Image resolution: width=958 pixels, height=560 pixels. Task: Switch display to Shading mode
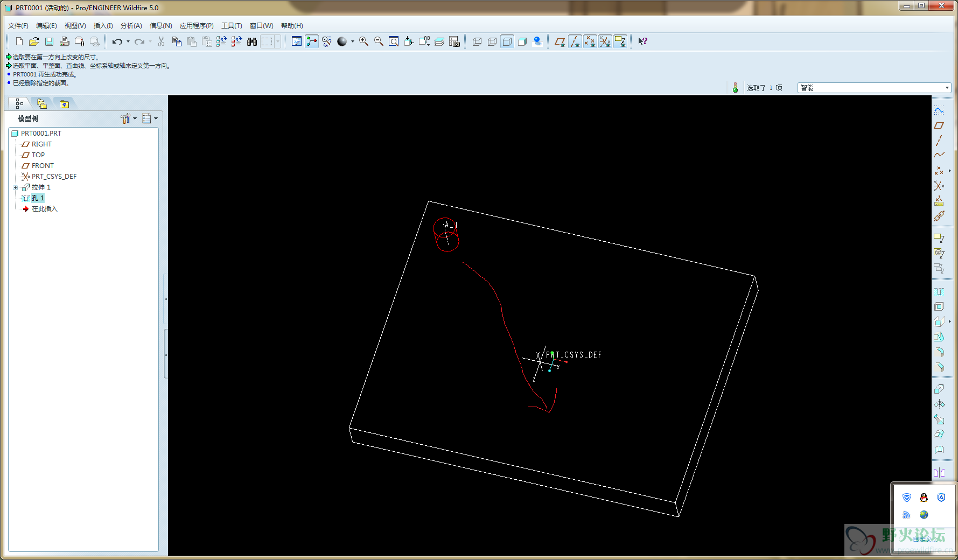(522, 41)
